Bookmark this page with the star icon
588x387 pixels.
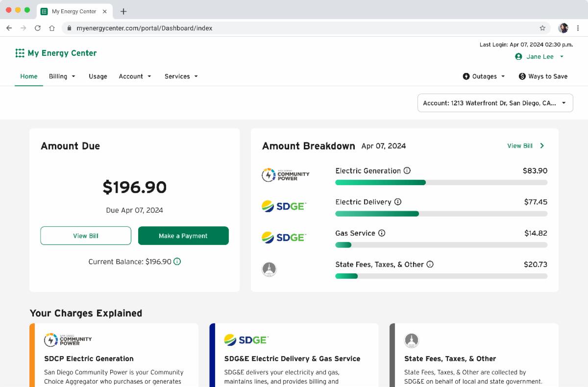coord(542,28)
